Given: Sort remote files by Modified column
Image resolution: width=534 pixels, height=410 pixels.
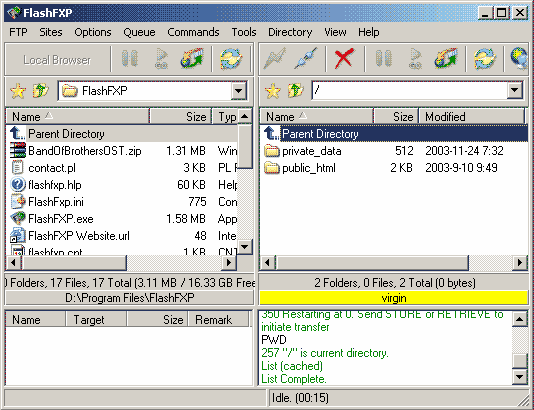Looking at the screenshot, I should tap(472, 117).
